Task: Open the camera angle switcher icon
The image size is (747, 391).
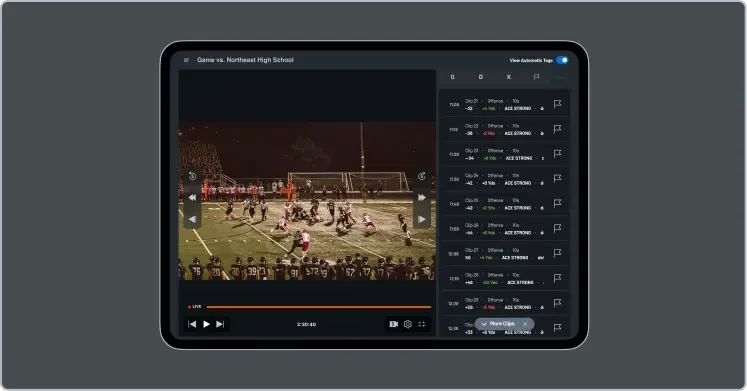Action: tap(394, 324)
